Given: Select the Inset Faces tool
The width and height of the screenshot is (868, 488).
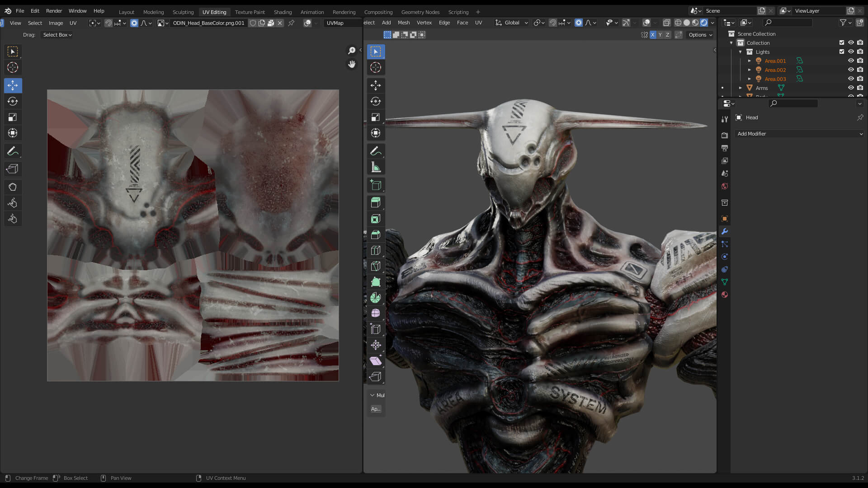Looking at the screenshot, I should pos(376,219).
